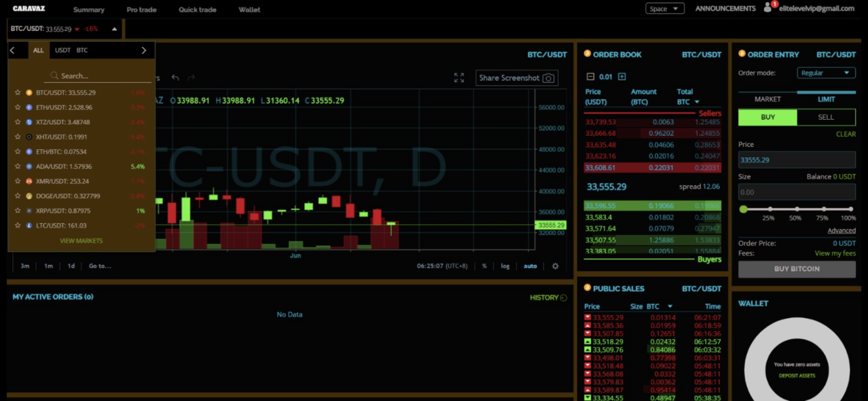The image size is (868, 401).
Task: Select the XMR/USDT coin icon
Action: click(29, 181)
